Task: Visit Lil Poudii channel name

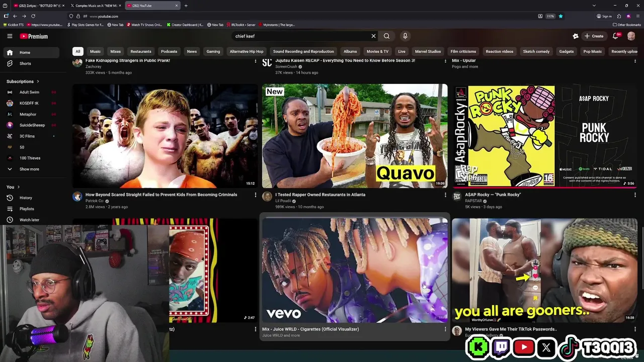Action: [x=284, y=201]
